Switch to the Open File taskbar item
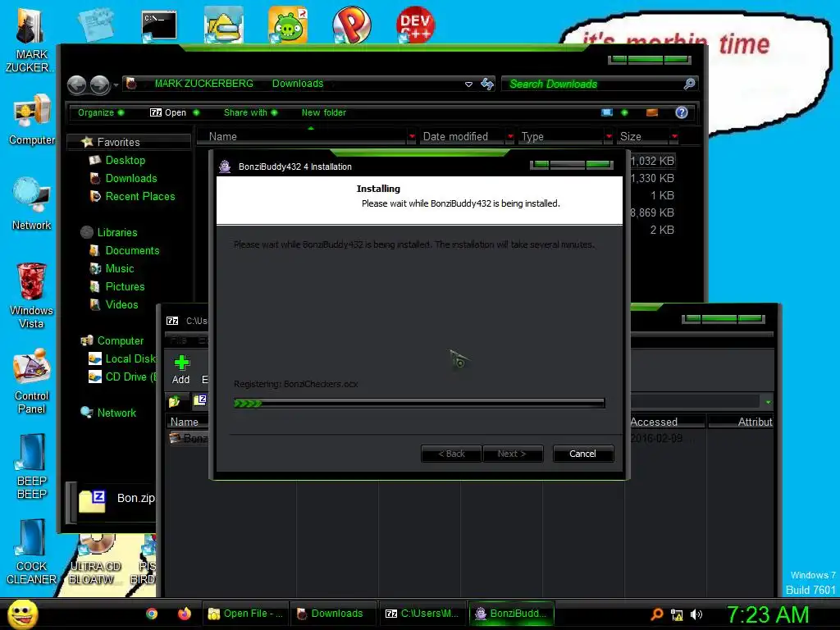Image resolution: width=840 pixels, height=630 pixels. [x=246, y=614]
